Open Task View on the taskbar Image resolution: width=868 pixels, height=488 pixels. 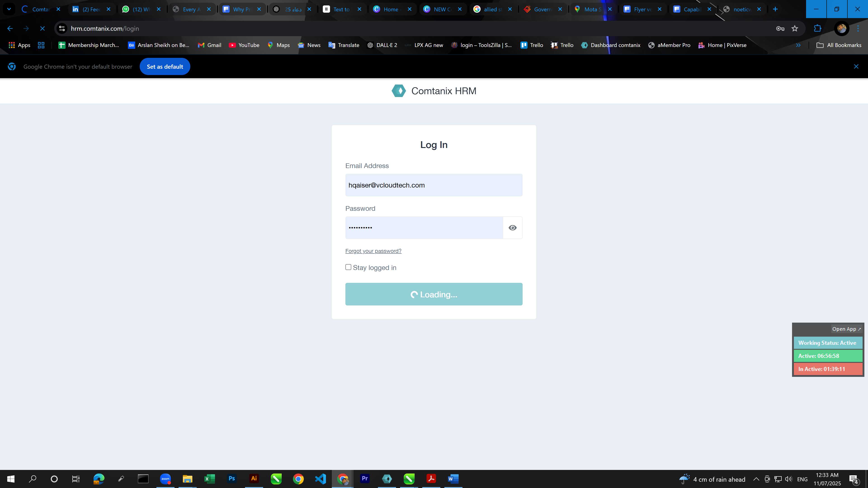(76, 479)
